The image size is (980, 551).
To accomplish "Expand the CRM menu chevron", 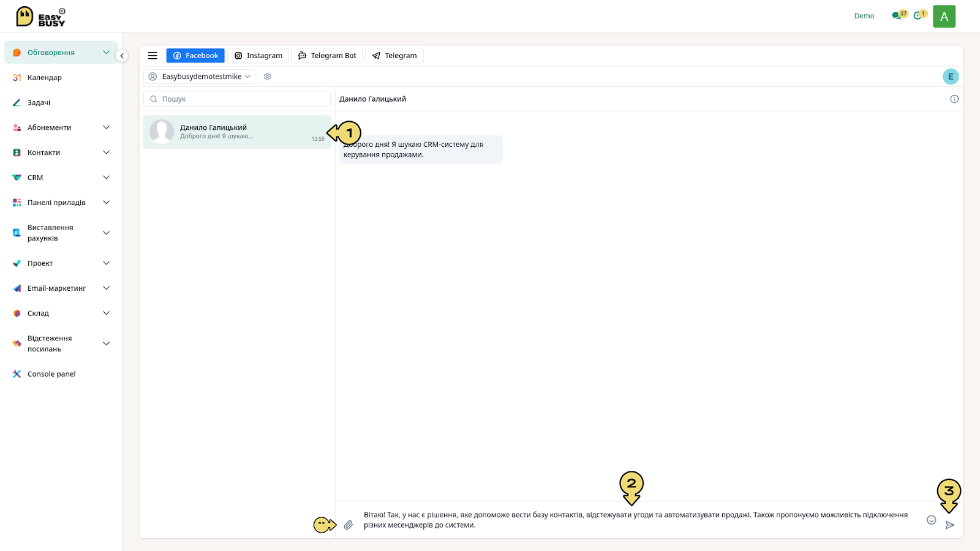I will click(x=106, y=178).
